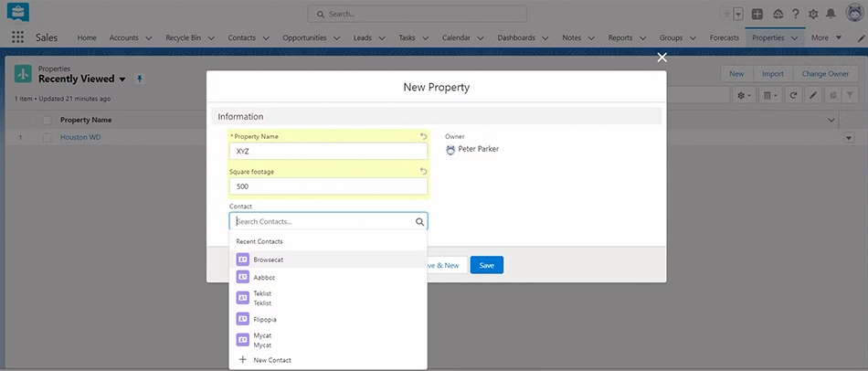Undo the Property Name field change
Viewport: 868px width, 371px height.
tap(423, 136)
